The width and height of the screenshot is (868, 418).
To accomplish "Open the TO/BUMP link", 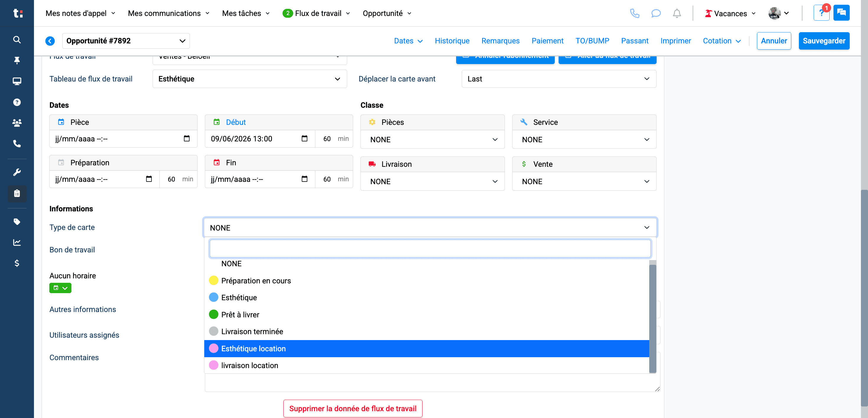I will point(592,41).
